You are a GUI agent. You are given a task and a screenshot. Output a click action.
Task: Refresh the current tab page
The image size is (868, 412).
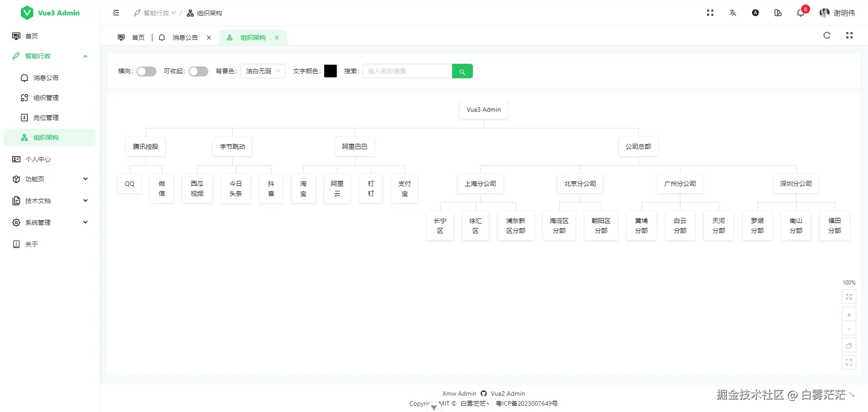tap(827, 35)
